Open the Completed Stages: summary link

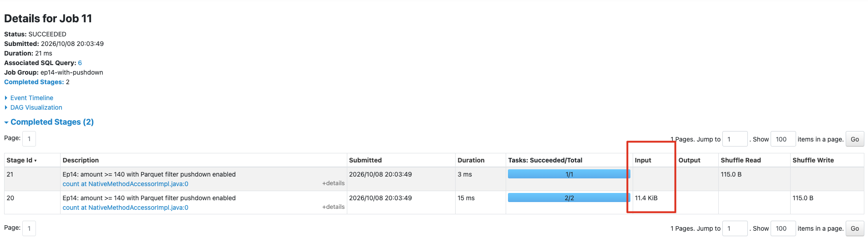(34, 82)
